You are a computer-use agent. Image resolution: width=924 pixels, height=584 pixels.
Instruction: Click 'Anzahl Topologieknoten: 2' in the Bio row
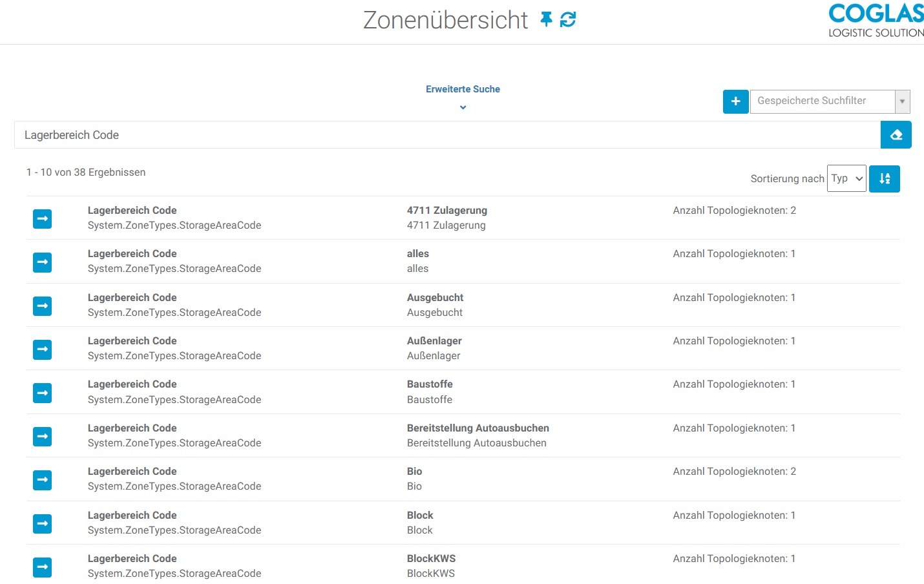point(735,472)
